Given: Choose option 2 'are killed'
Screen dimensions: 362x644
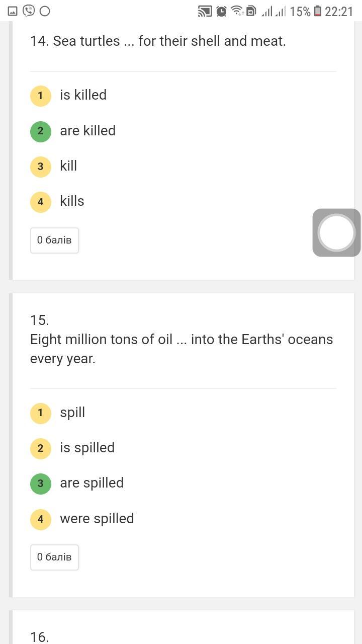Looking at the screenshot, I should 41,131.
